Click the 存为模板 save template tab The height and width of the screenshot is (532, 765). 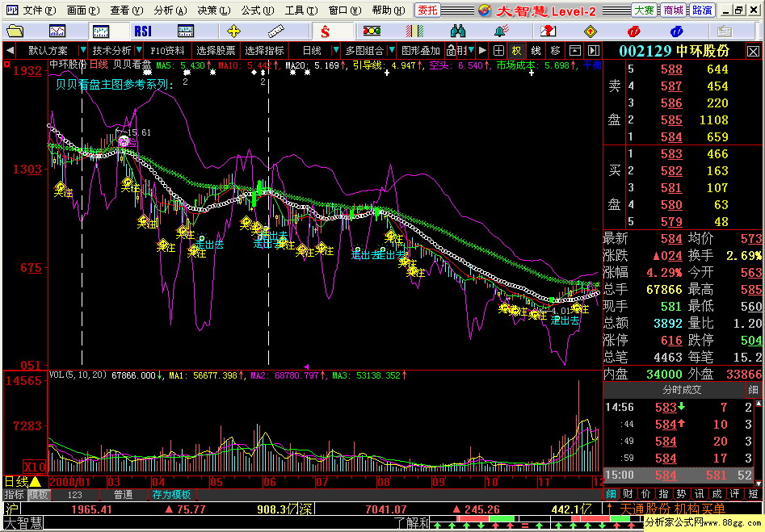point(171,494)
